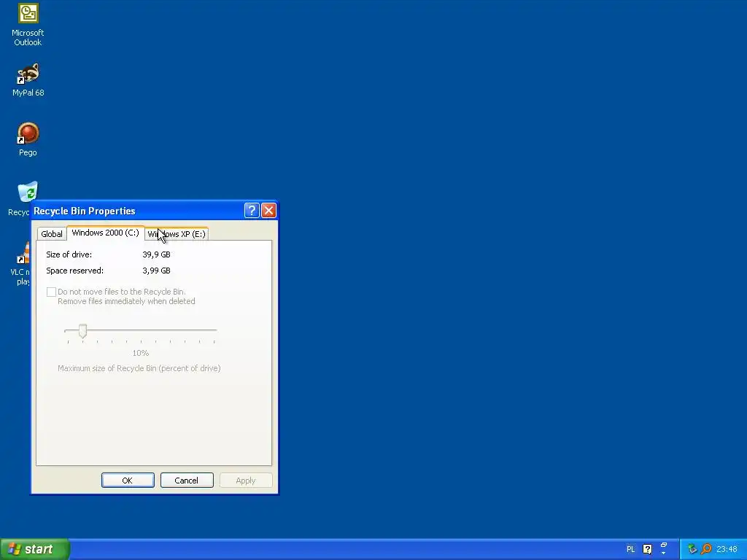Open the Windows XP (E:) tab

click(177, 234)
